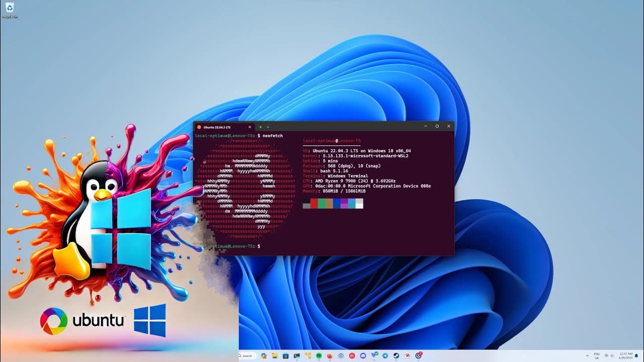Click the Ubuntu logo icon in terminal tab
644x362 pixels.
[x=199, y=127]
